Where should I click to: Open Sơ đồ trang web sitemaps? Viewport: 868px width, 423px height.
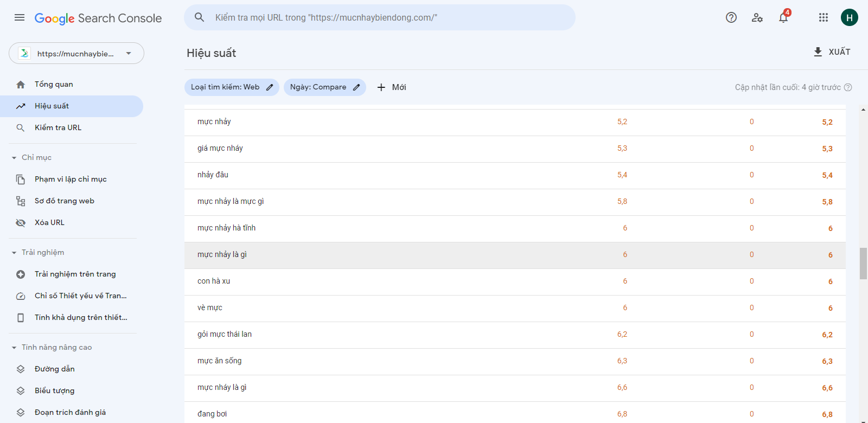pyautogui.click(x=65, y=201)
